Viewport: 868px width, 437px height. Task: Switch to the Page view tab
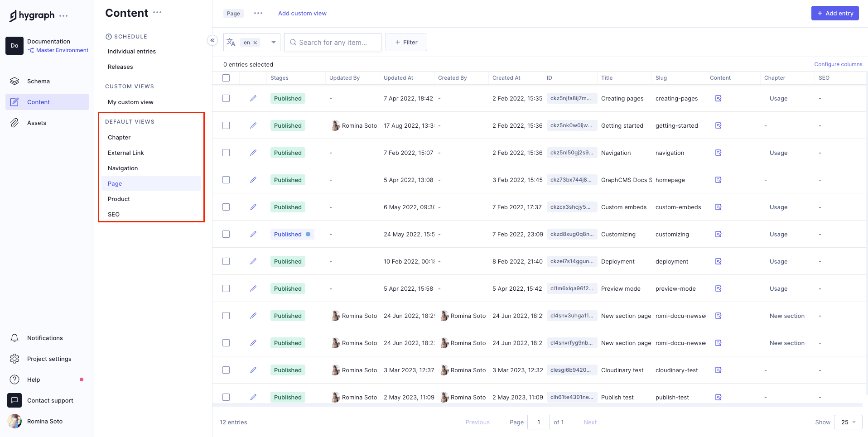(233, 13)
